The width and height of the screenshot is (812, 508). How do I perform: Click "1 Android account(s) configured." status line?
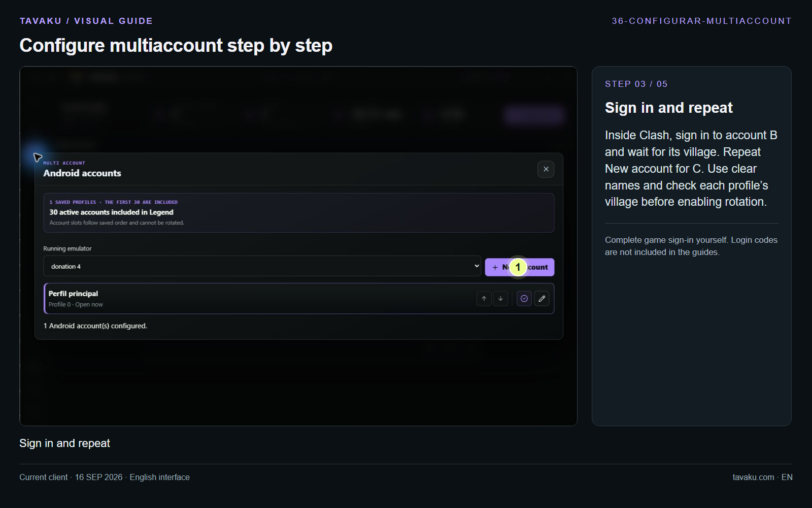[95, 326]
